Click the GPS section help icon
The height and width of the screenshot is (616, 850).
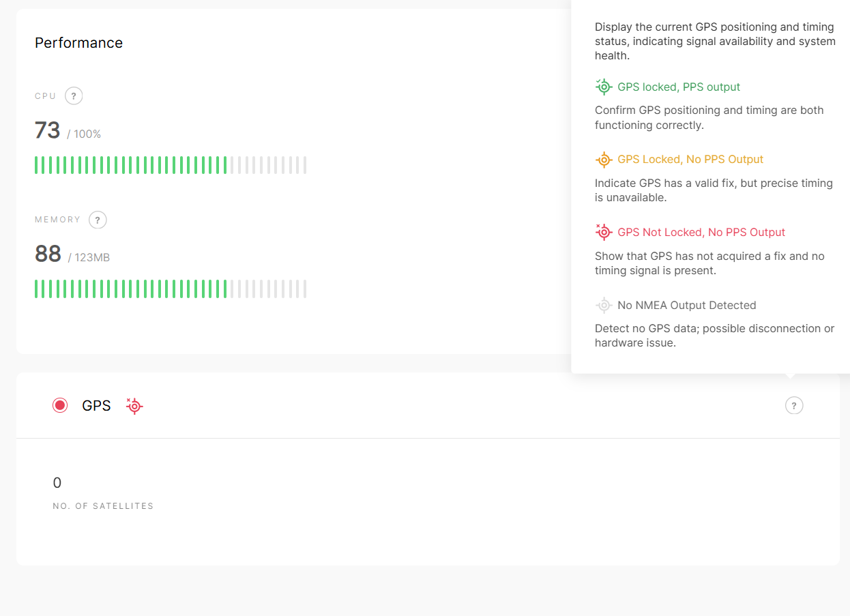(794, 405)
